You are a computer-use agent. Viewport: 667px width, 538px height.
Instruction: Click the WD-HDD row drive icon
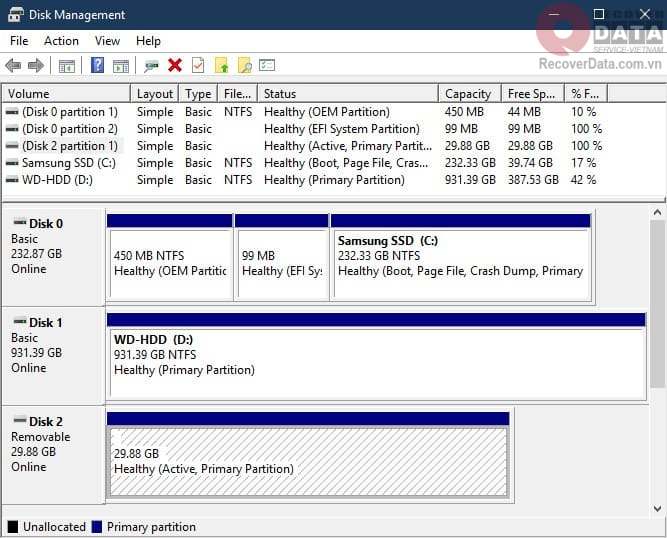pos(12,180)
